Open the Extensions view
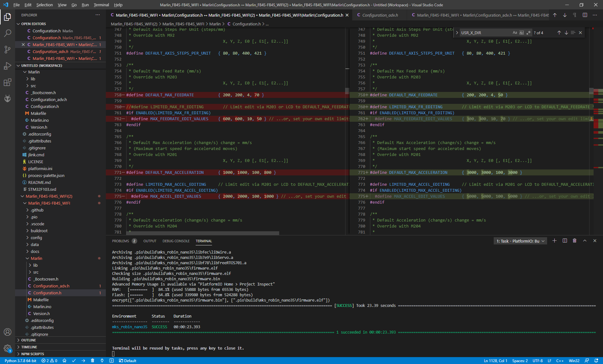The width and height of the screenshot is (603, 364). pos(8,82)
